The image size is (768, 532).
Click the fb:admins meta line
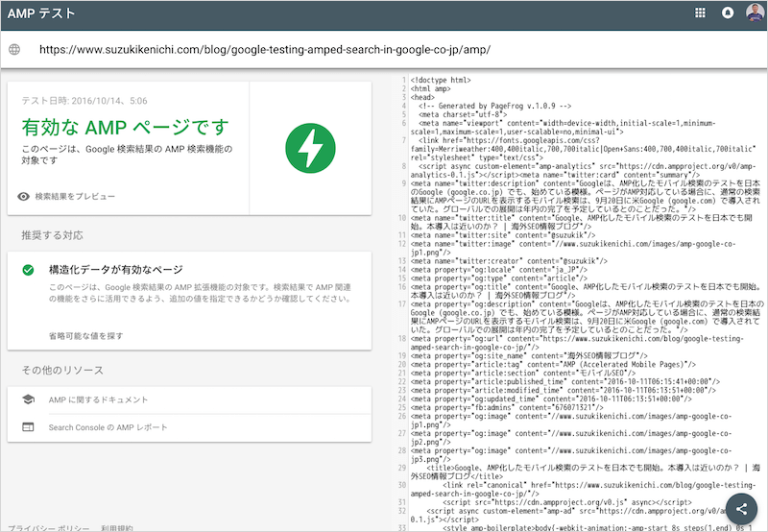coord(507,407)
